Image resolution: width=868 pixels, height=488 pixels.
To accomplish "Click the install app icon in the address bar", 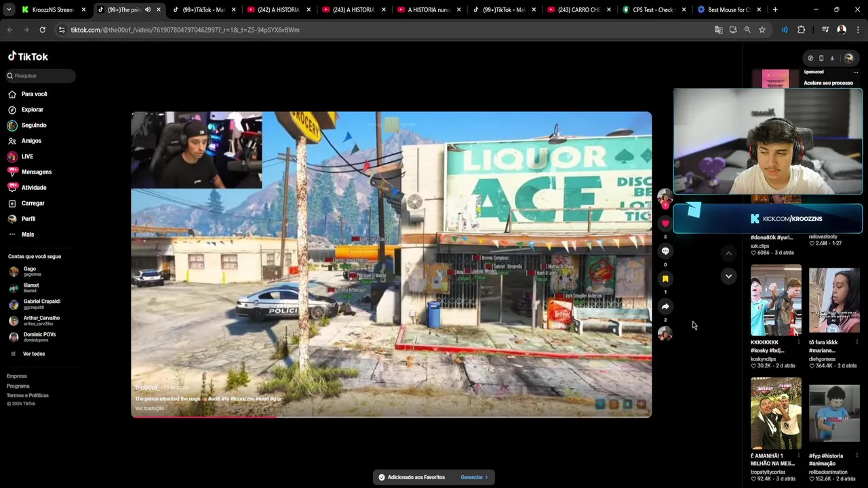I will pos(733,30).
